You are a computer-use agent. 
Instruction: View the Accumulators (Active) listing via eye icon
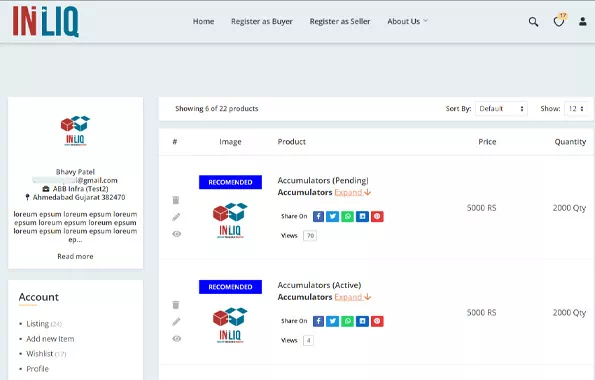[176, 339]
